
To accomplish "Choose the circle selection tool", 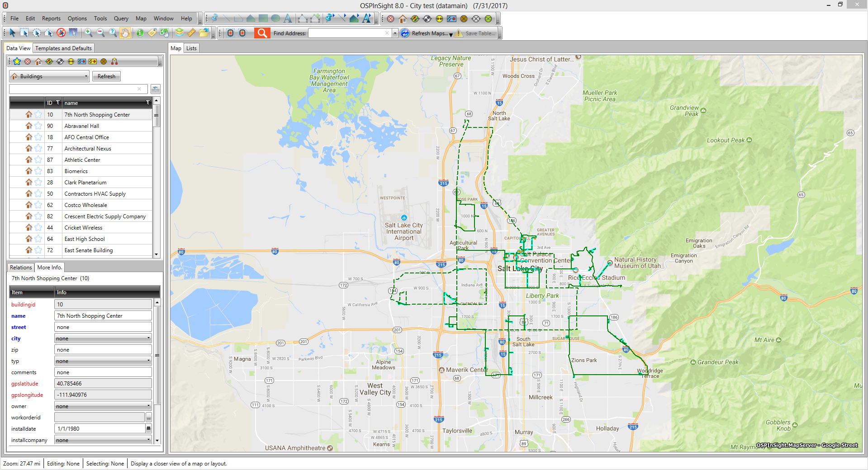I will [x=37, y=33].
